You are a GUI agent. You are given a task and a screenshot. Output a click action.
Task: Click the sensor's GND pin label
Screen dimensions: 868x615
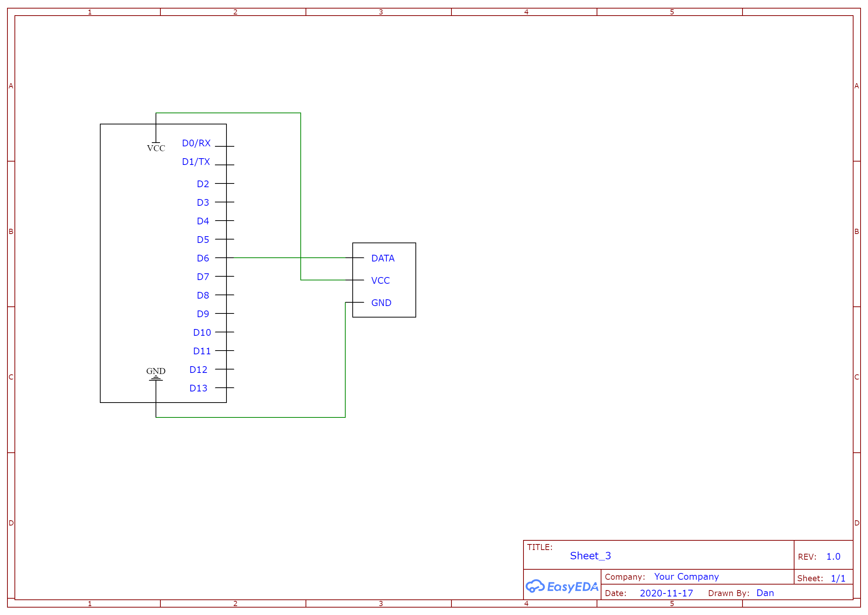point(381,303)
